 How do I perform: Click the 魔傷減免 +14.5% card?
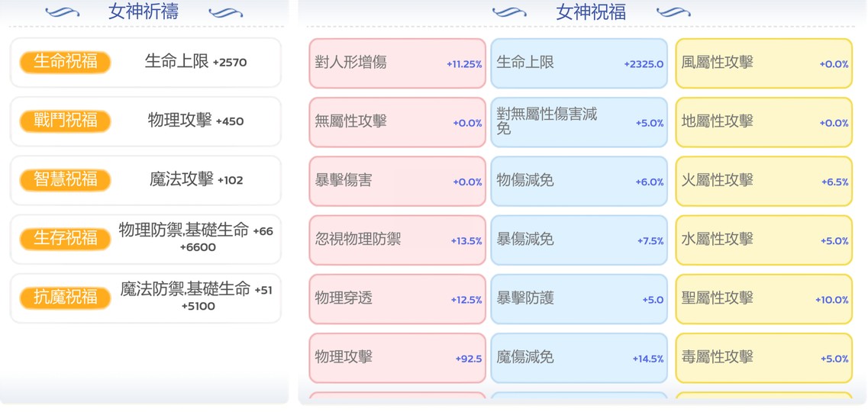[x=579, y=358]
